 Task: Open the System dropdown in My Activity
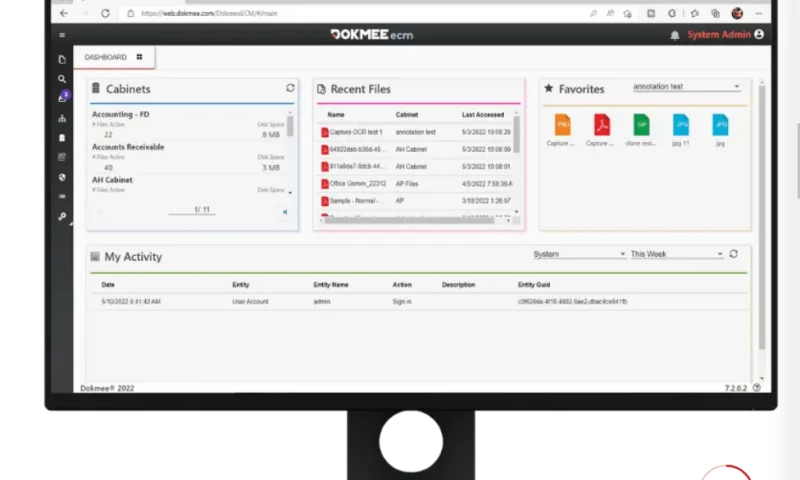click(x=579, y=254)
